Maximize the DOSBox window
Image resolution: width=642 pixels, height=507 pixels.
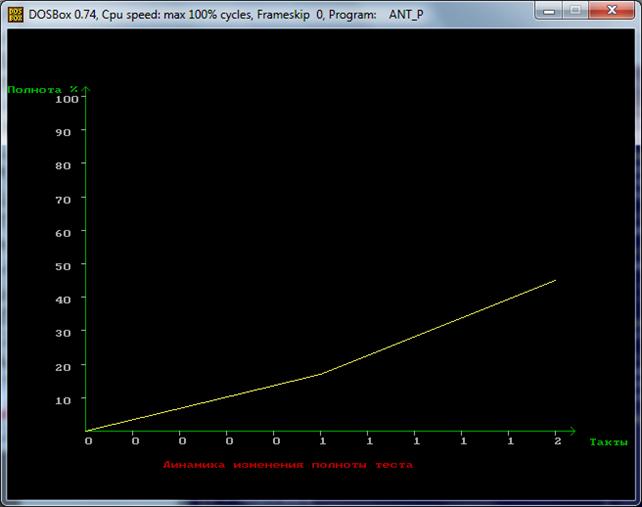(x=575, y=11)
